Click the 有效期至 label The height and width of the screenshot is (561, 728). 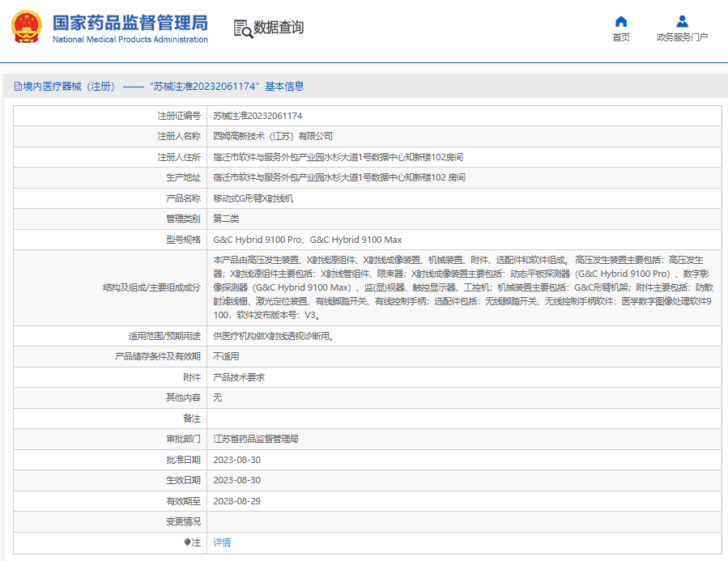pos(183,501)
